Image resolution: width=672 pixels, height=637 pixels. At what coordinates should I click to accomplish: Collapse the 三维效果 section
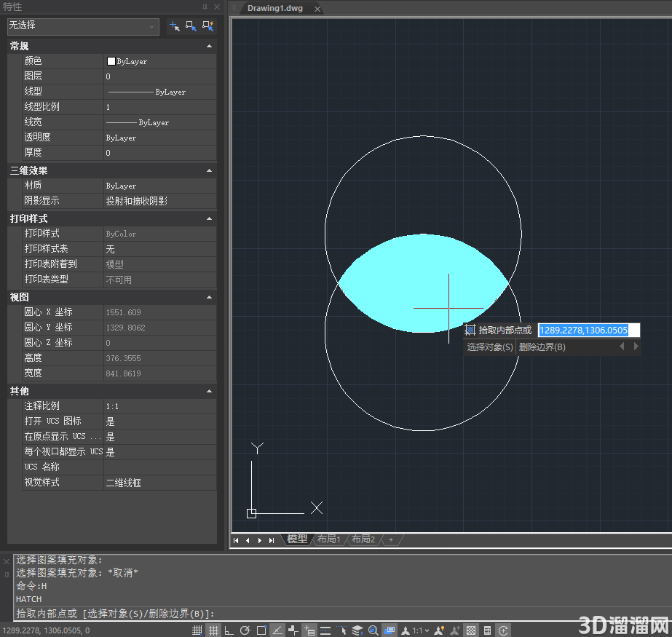tap(209, 170)
